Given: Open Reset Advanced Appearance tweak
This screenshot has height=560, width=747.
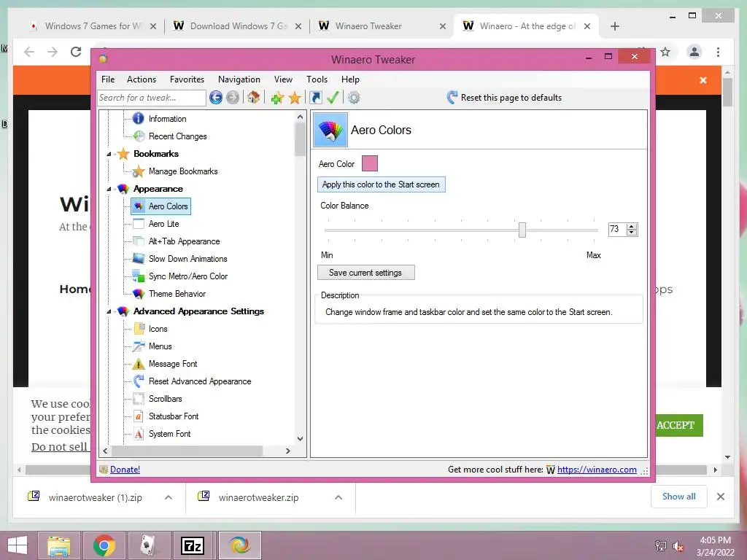Looking at the screenshot, I should click(200, 381).
